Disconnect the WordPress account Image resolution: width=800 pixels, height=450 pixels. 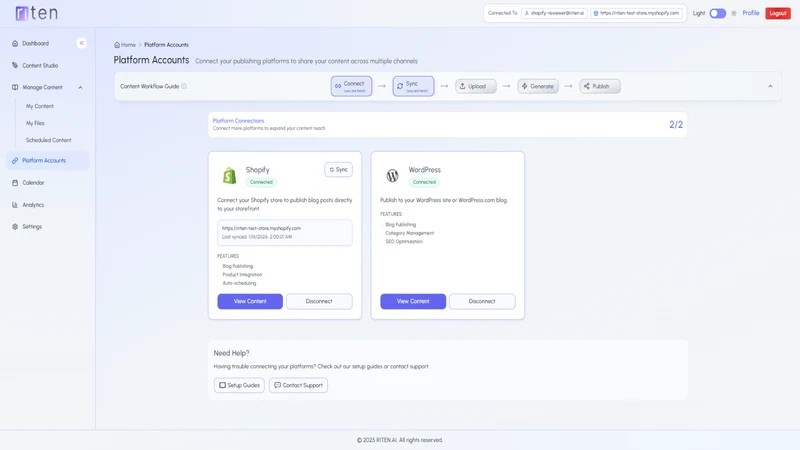coord(482,302)
